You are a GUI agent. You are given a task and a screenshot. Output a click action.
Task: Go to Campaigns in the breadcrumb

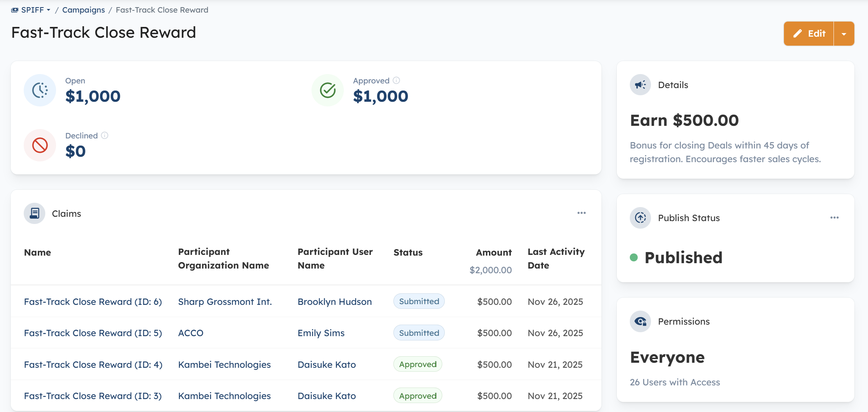coord(83,10)
